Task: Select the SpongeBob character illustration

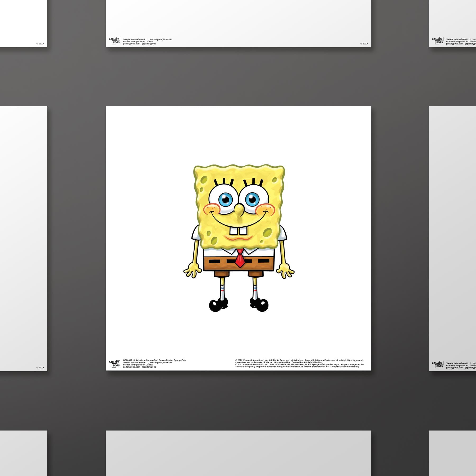Action: click(239, 238)
